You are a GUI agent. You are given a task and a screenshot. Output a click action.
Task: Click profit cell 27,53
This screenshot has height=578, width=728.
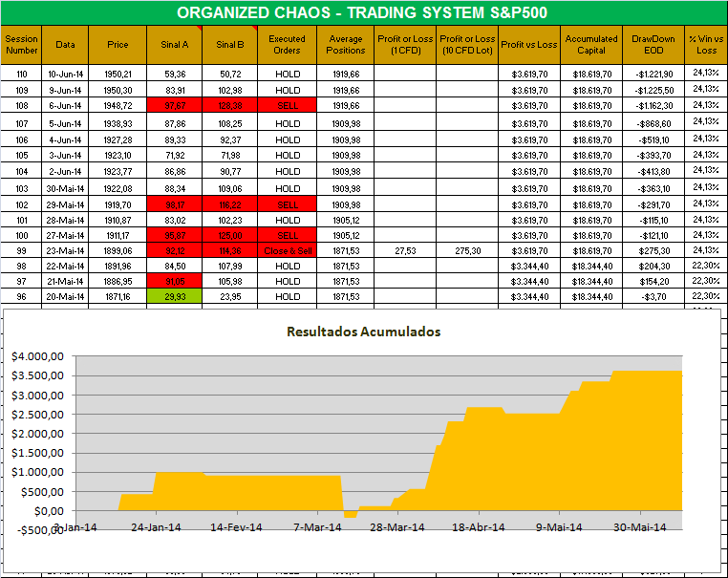pyautogui.click(x=405, y=250)
